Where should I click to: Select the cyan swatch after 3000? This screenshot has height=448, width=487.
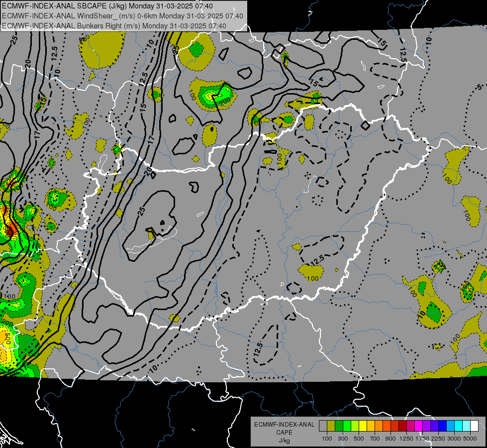(x=459, y=426)
